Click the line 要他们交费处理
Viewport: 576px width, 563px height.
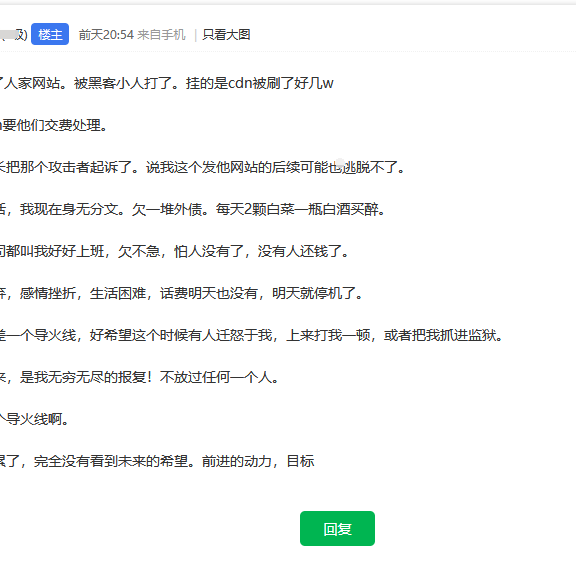click(54, 126)
